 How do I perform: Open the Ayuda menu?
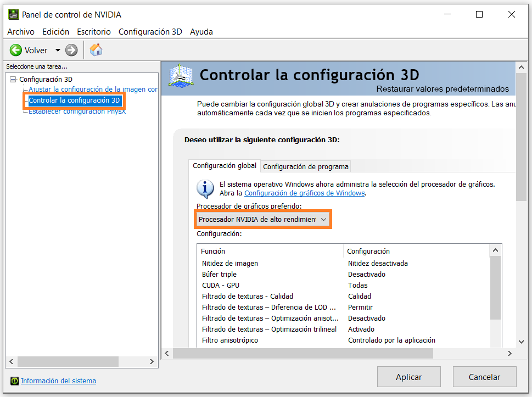pos(201,32)
